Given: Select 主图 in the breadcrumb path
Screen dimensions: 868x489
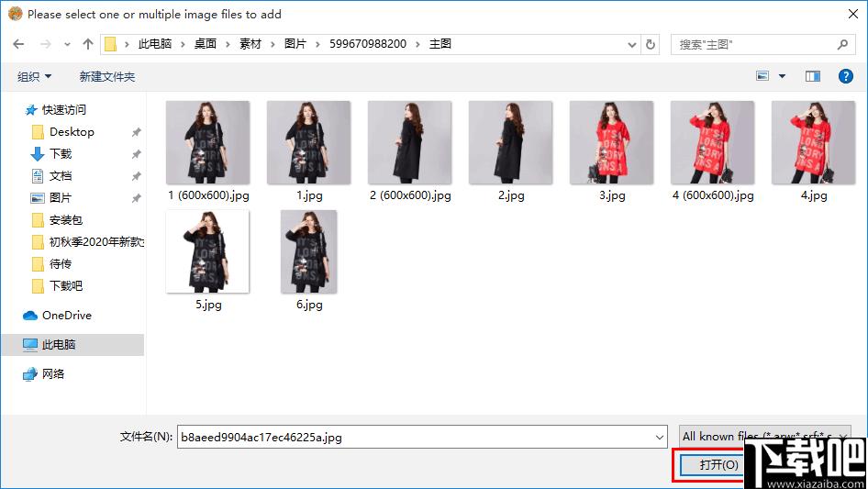Looking at the screenshot, I should (440, 44).
